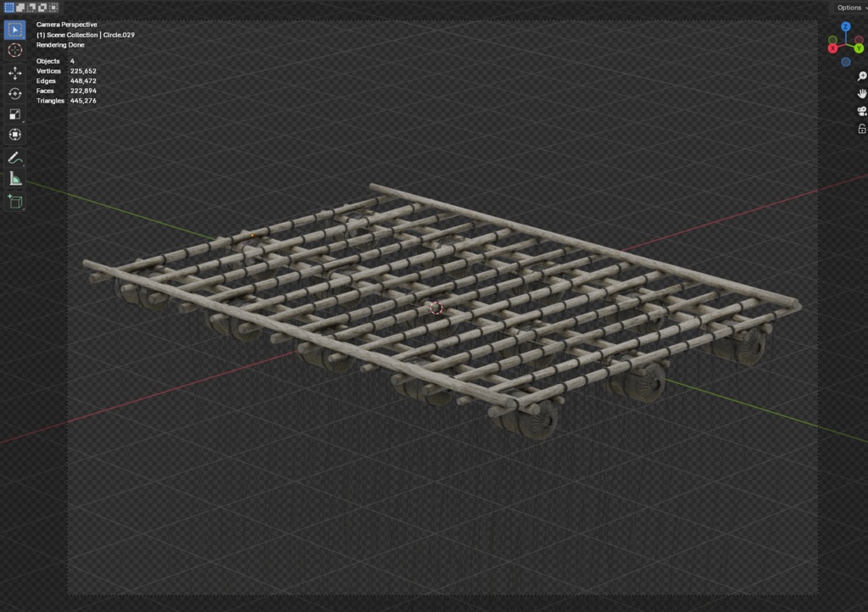Viewport: 868px width, 612px height.
Task: Set selection mode to intersect
Action: [53, 7]
